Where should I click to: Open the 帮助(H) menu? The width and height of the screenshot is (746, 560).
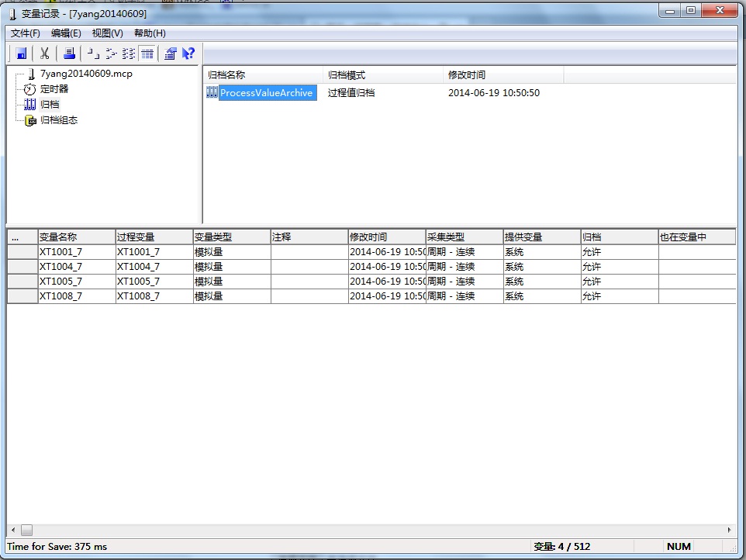pyautogui.click(x=150, y=33)
